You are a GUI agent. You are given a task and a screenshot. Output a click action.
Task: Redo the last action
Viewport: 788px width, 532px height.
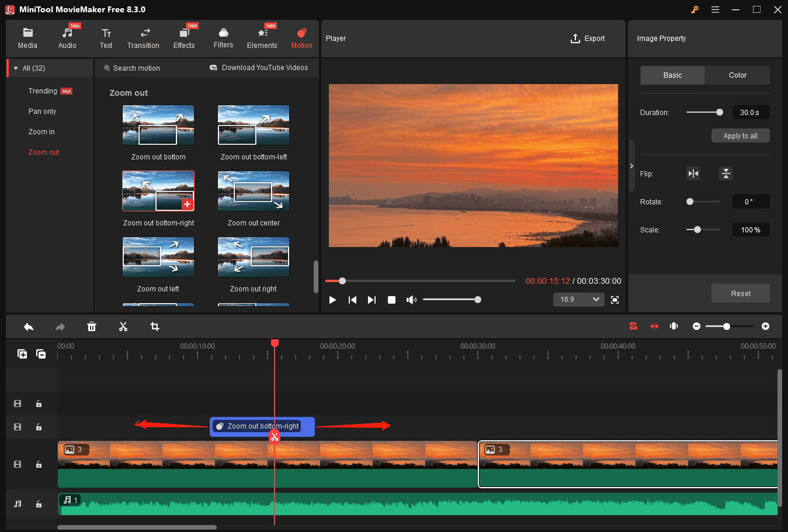point(60,326)
